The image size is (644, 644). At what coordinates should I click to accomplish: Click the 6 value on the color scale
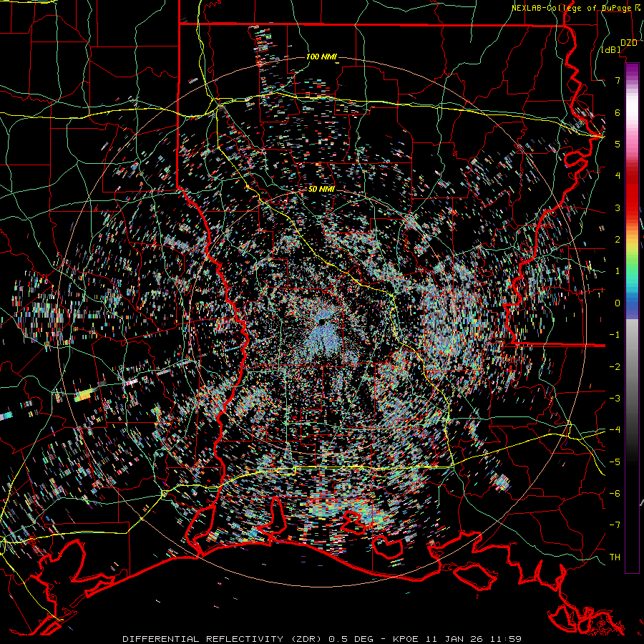(x=618, y=112)
